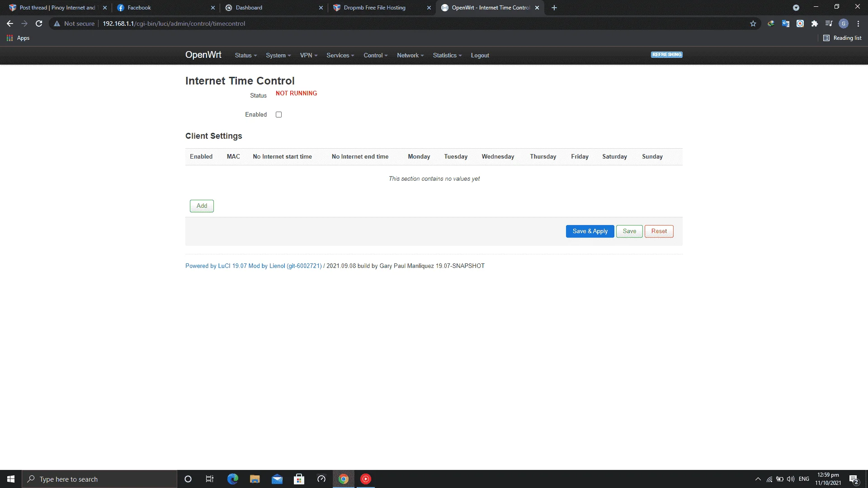
Task: Open the clock showing 12:59 pm
Action: click(828, 479)
